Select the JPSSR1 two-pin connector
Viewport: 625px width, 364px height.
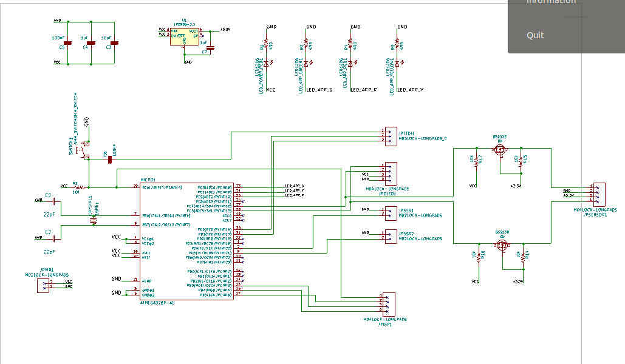pos(391,213)
